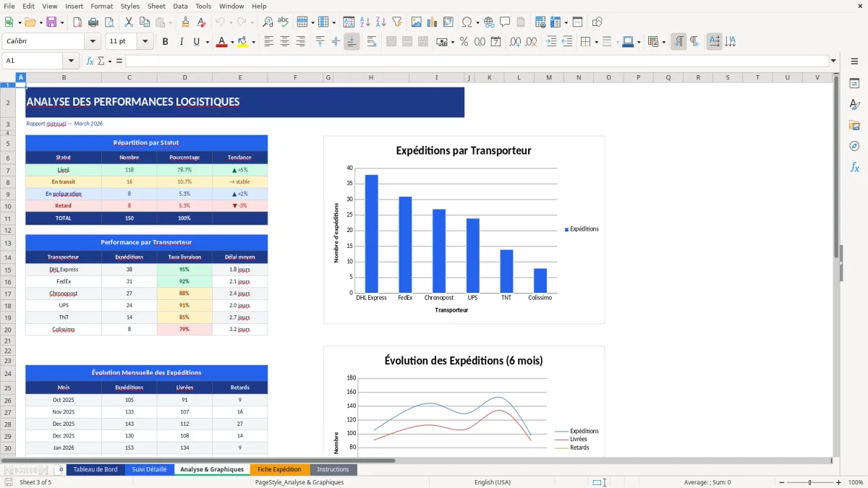The image size is (868, 488).
Task: Switch to Instructions sheet tab
Action: [x=333, y=469]
